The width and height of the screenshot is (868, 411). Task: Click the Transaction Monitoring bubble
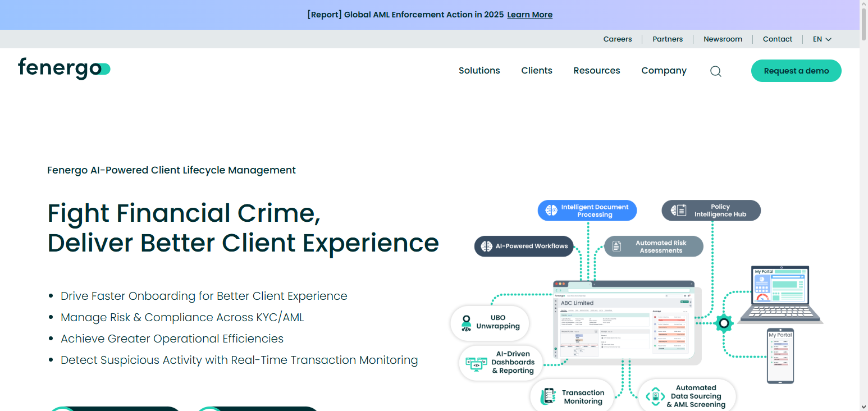[x=572, y=397]
